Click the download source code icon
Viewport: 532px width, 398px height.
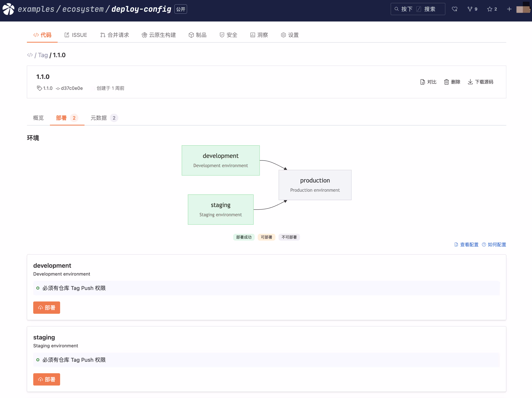(x=470, y=82)
